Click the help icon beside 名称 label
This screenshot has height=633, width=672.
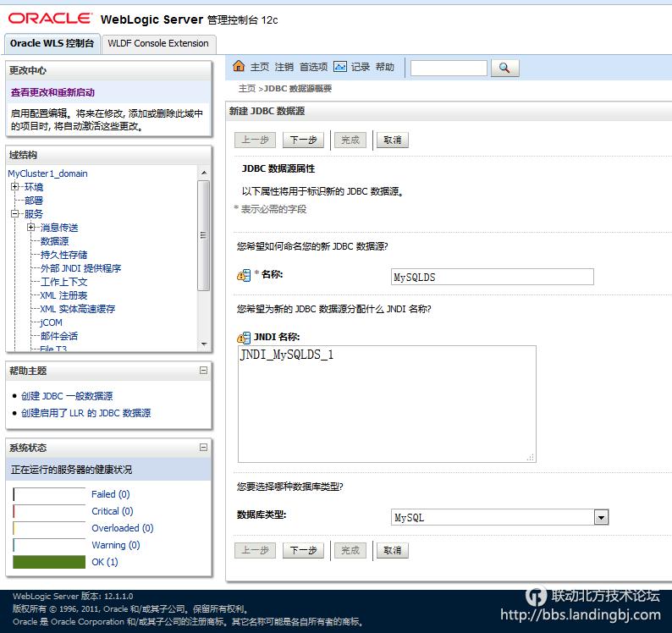(244, 275)
